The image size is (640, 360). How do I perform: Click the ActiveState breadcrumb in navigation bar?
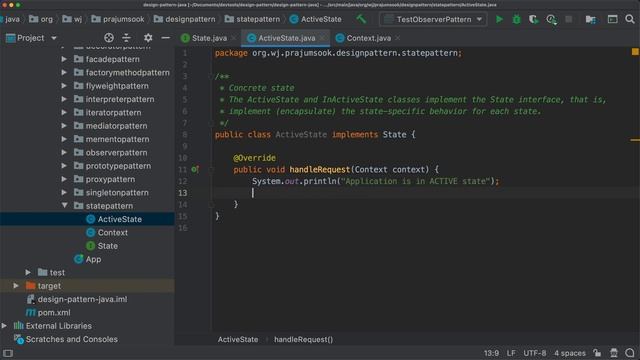tap(316, 19)
